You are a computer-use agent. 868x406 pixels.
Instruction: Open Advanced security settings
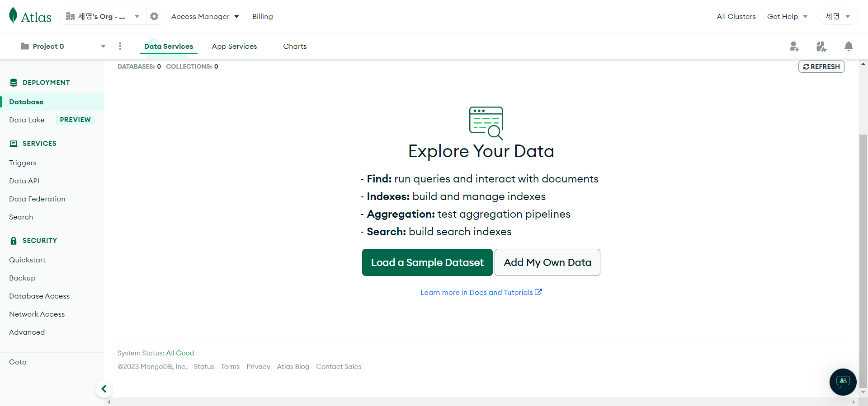click(27, 332)
